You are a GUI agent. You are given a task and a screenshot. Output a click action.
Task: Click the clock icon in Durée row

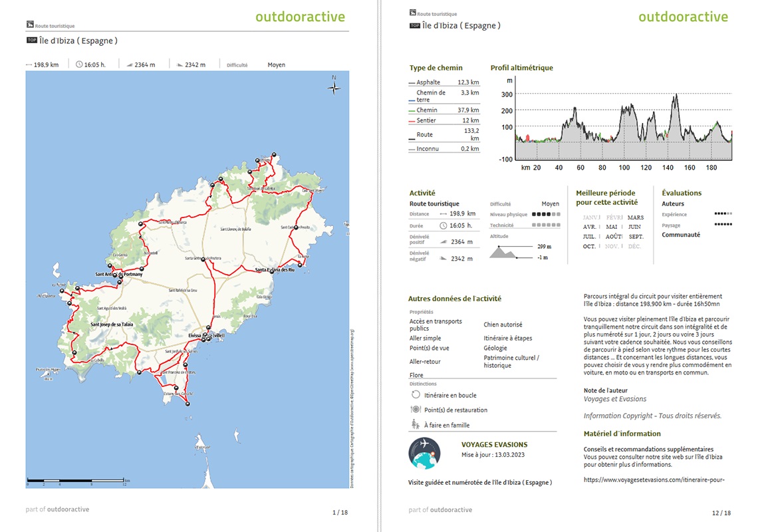pos(443,225)
